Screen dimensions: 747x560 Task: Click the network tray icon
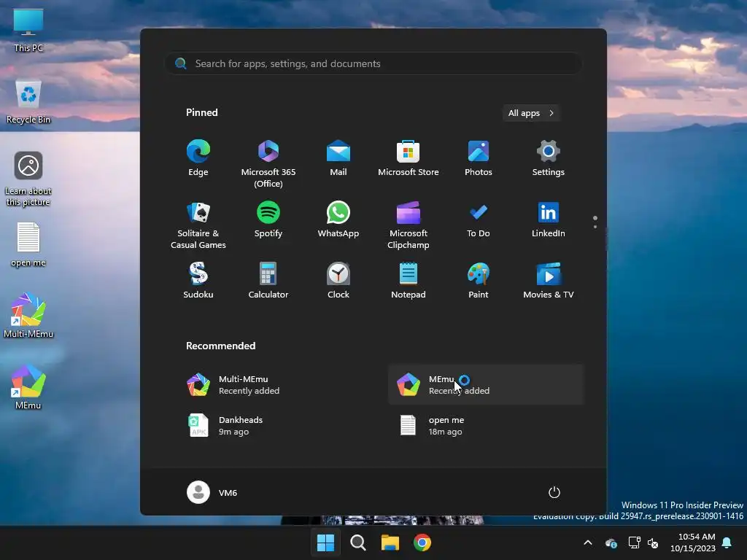634,542
